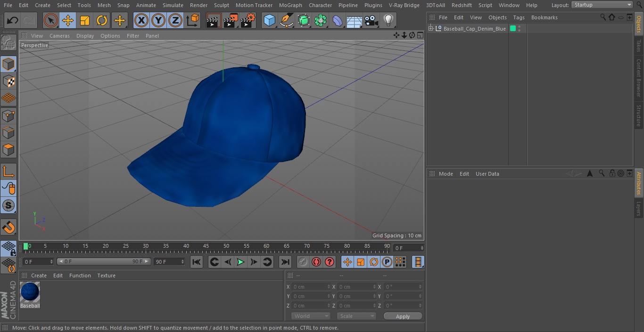
Task: Add a Camera object
Action: (x=372, y=21)
